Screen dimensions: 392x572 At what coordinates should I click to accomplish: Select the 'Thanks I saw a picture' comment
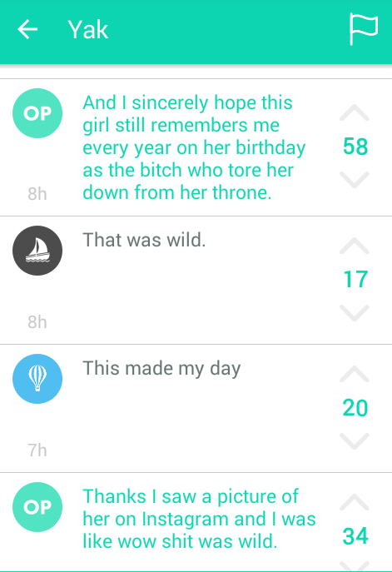click(199, 519)
